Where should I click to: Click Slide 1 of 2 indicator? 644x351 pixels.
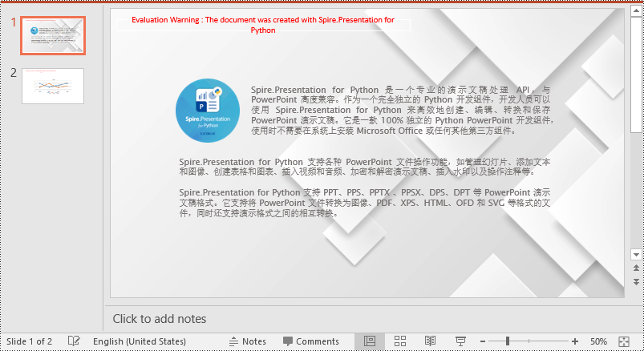tap(29, 341)
